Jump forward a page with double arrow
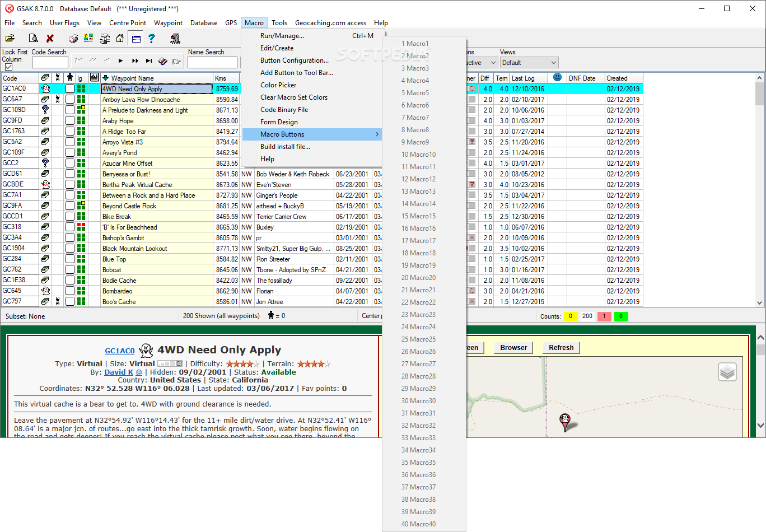This screenshot has width=766, height=532. (135, 60)
